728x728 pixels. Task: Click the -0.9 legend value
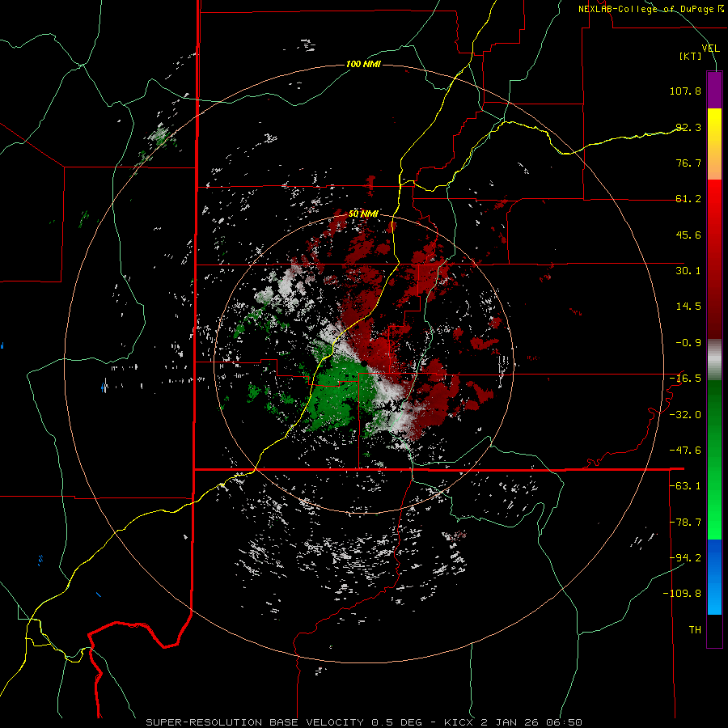pyautogui.click(x=688, y=343)
